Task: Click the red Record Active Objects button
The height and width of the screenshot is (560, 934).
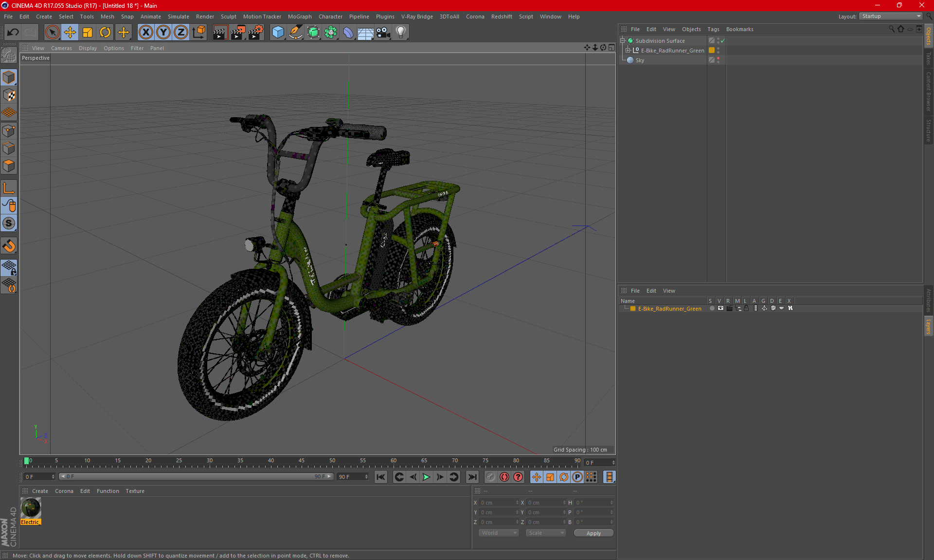Action: (504, 477)
